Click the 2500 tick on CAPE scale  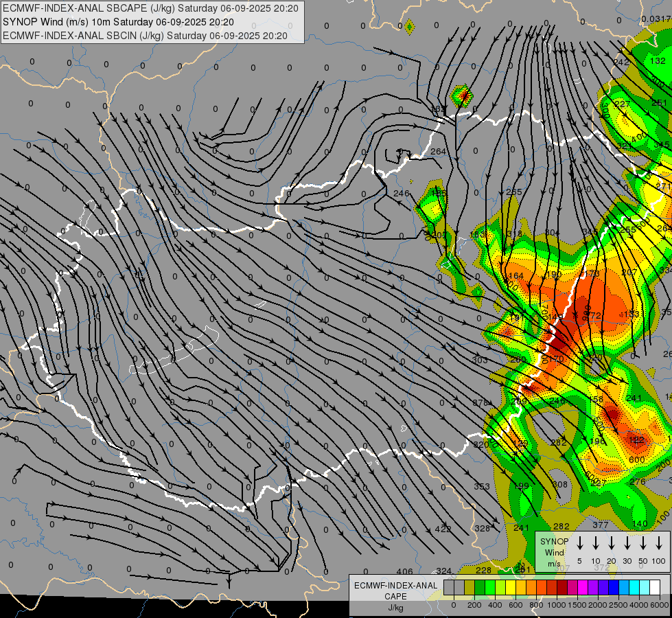(x=618, y=605)
